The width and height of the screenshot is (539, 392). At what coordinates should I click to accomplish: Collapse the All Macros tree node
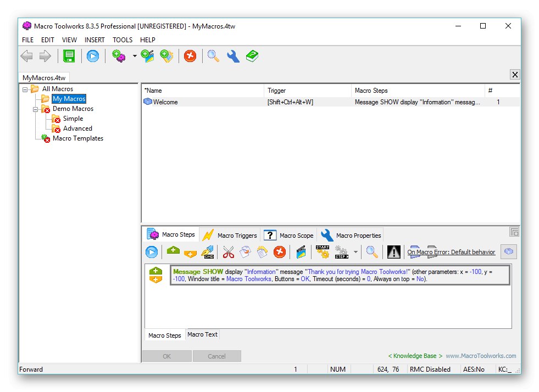(x=25, y=89)
